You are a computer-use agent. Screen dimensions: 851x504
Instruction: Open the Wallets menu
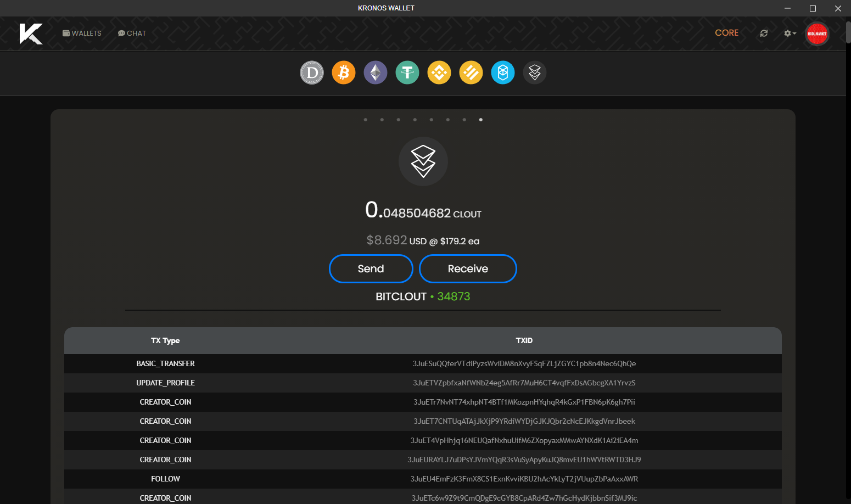82,33
